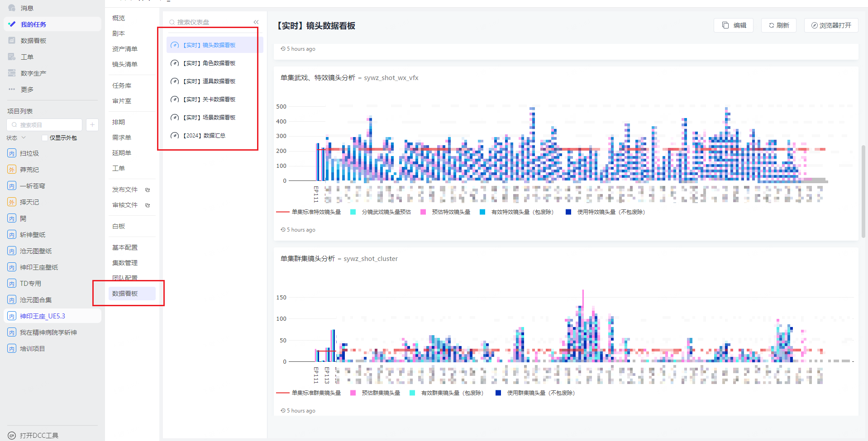Click the 刷新 button
This screenshot has height=441, width=868.
click(778, 25)
